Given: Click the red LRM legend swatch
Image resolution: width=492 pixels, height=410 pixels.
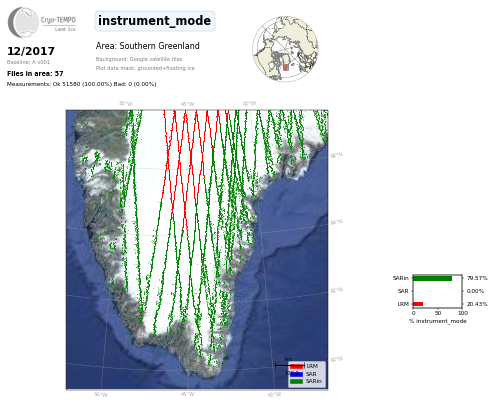Looking at the screenshot, I should coord(296,366).
